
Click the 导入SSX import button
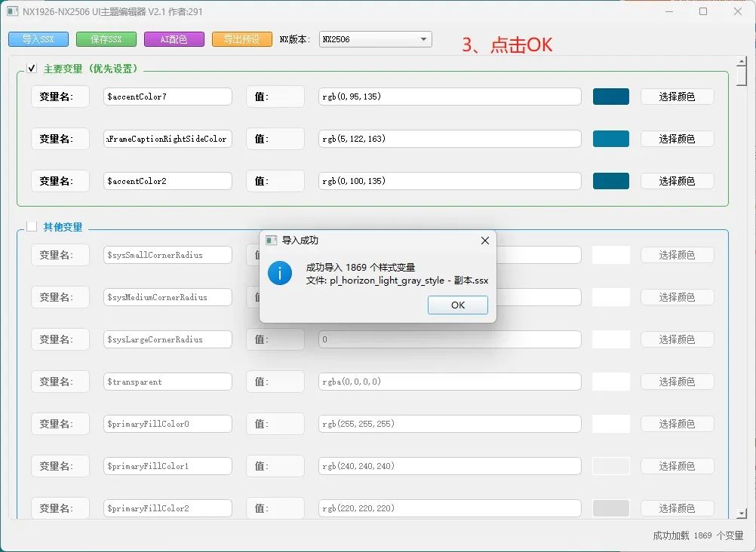[38, 39]
